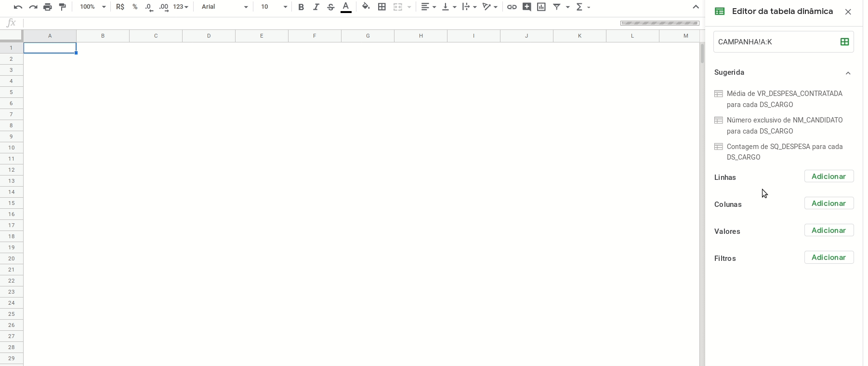Select suggestion Contagem de SQ_DESPESA
The image size is (868, 366).
[x=784, y=152]
